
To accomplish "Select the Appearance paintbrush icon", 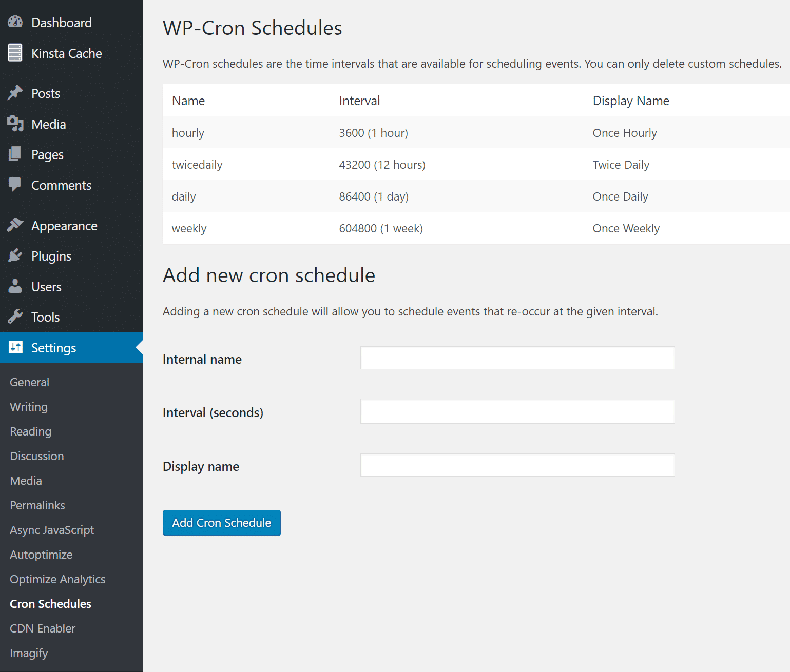I will click(x=15, y=225).
